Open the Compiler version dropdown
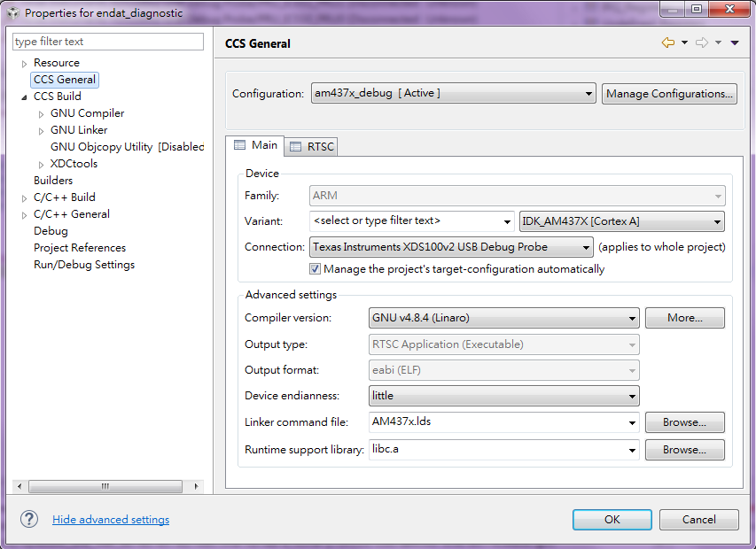756x549 pixels. coord(503,318)
